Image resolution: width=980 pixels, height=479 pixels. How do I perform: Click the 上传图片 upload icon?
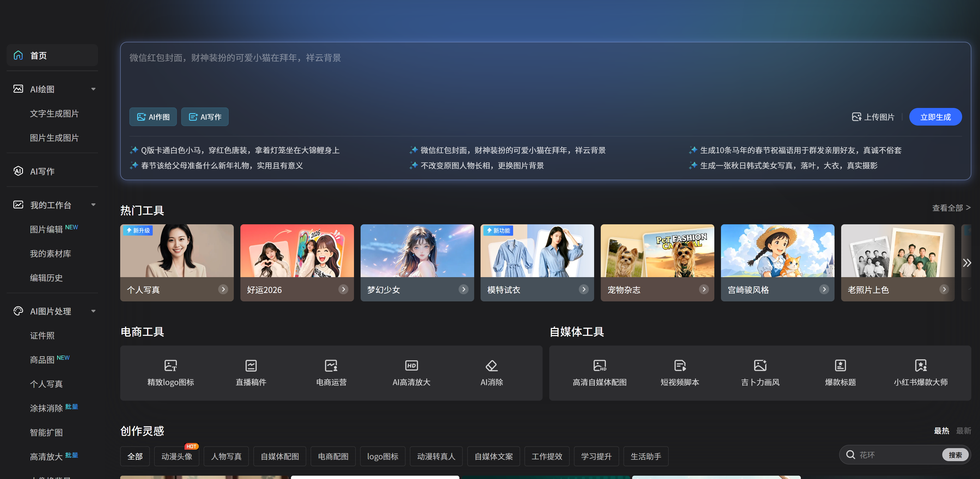click(x=856, y=117)
